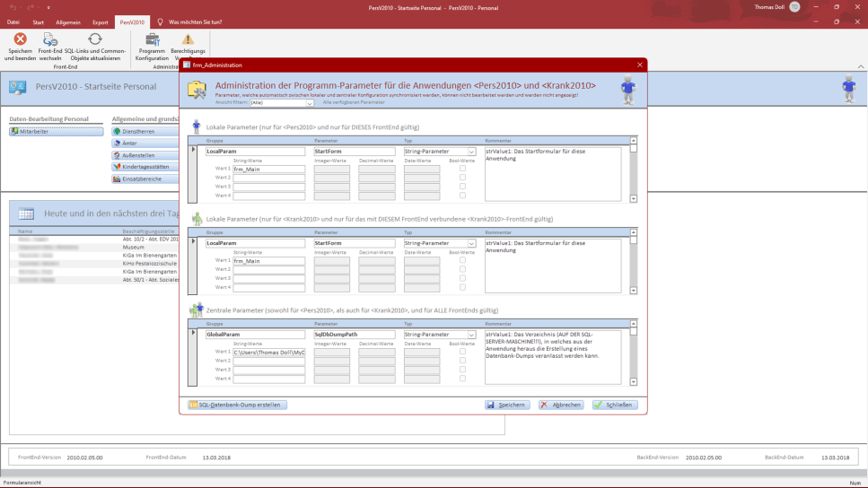Image resolution: width=868 pixels, height=488 pixels.
Task: Expand Typ dropdown for SqlDbDumpPath parameter
Action: pos(471,335)
